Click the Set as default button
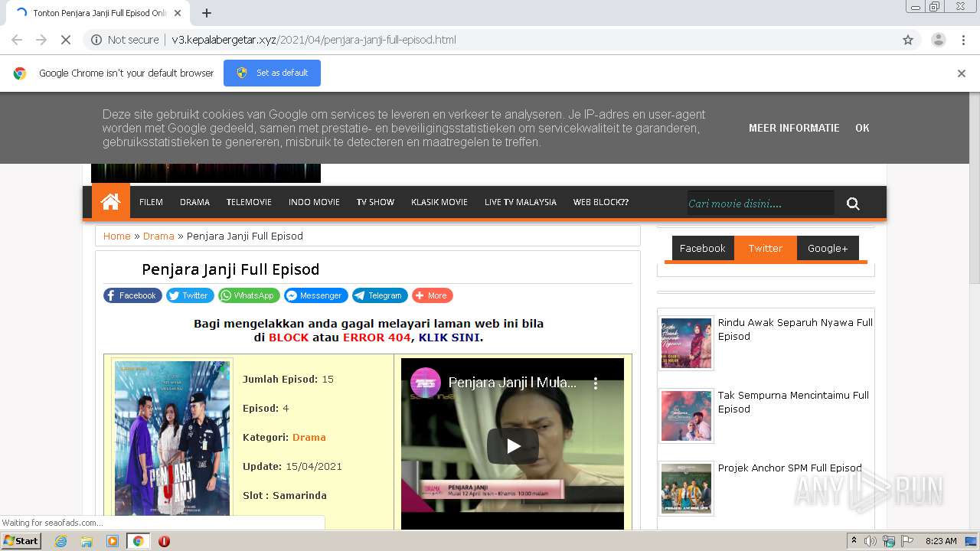Image resolution: width=980 pixels, height=551 pixels. tap(272, 73)
